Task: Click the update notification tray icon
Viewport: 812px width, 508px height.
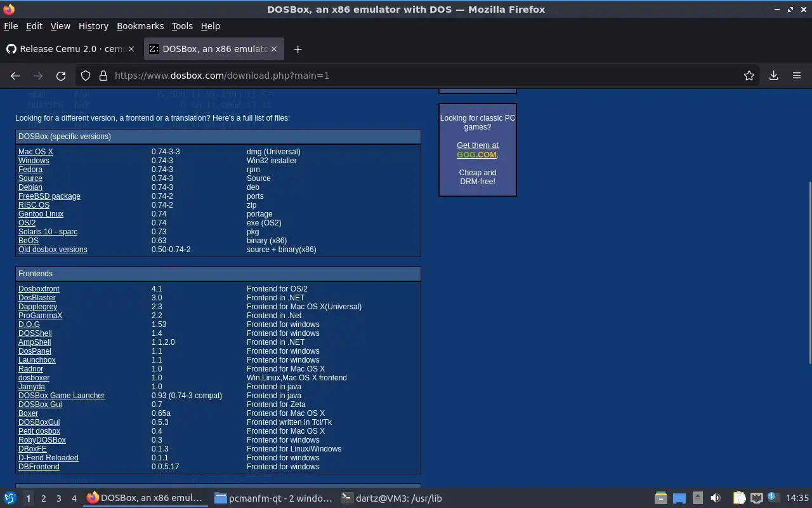Action: [773, 498]
